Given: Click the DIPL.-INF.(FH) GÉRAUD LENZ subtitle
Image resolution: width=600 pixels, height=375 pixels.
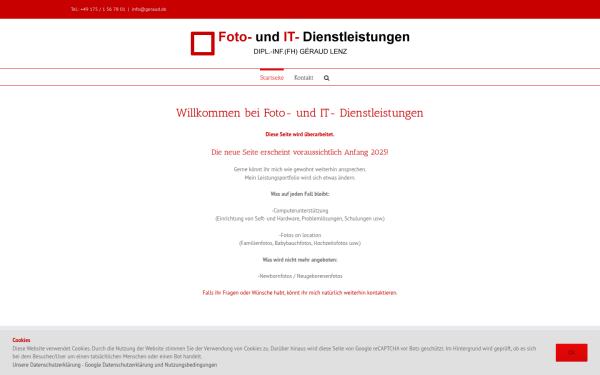Looking at the screenshot, I should pyautogui.click(x=300, y=52).
